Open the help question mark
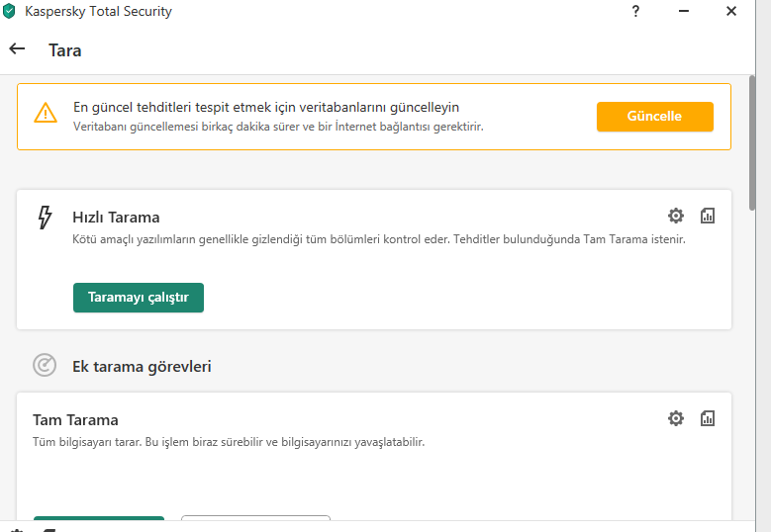This screenshot has width=771, height=532. (x=635, y=12)
